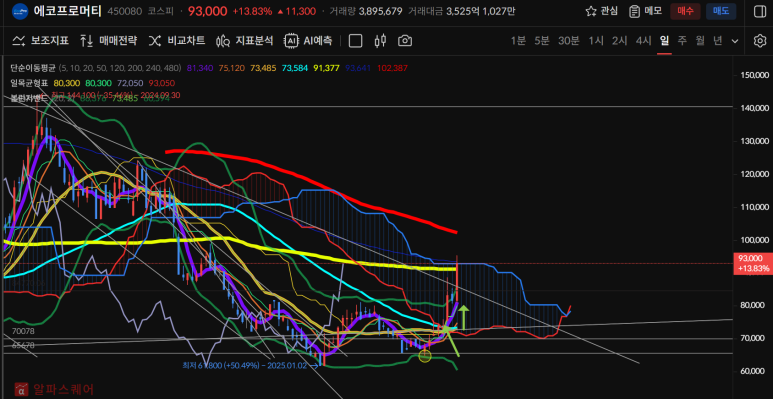Click 거래량 3,895,679 volume value
Viewport: 773px width, 399px height.
380,11
